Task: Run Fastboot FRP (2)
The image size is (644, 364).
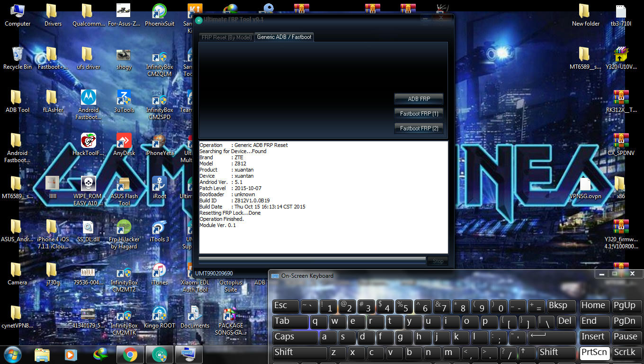Action: [419, 128]
